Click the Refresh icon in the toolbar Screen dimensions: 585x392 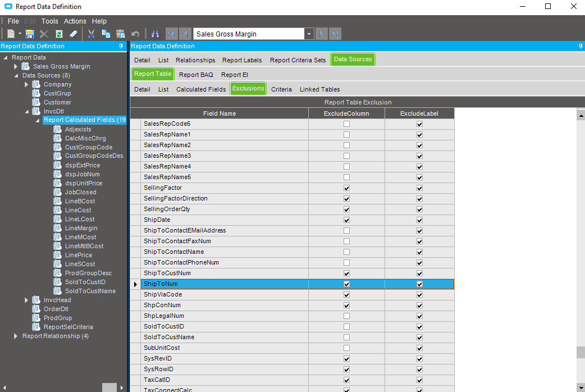coord(59,34)
